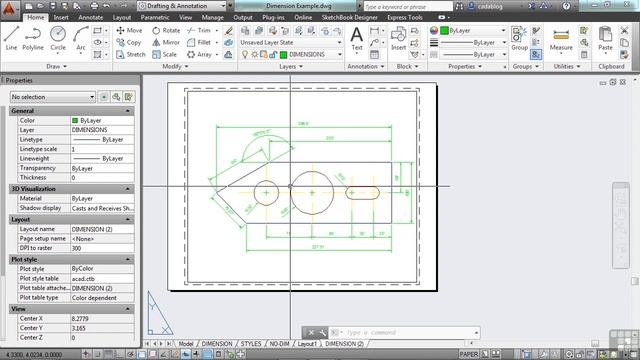Click the Array tool
The image size is (640, 360).
point(199,54)
